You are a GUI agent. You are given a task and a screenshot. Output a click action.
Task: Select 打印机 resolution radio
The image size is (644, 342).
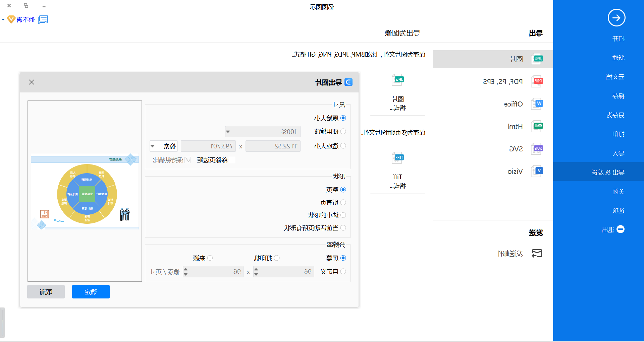point(277,258)
